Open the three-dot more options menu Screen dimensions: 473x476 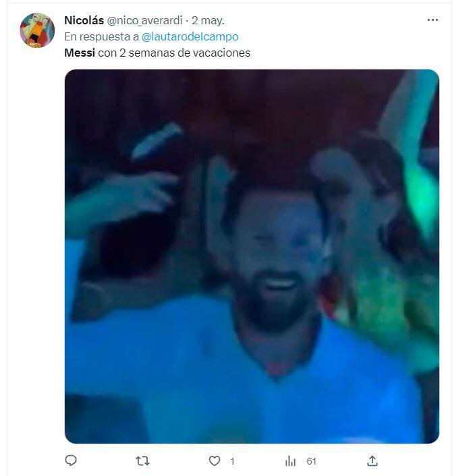[433, 20]
